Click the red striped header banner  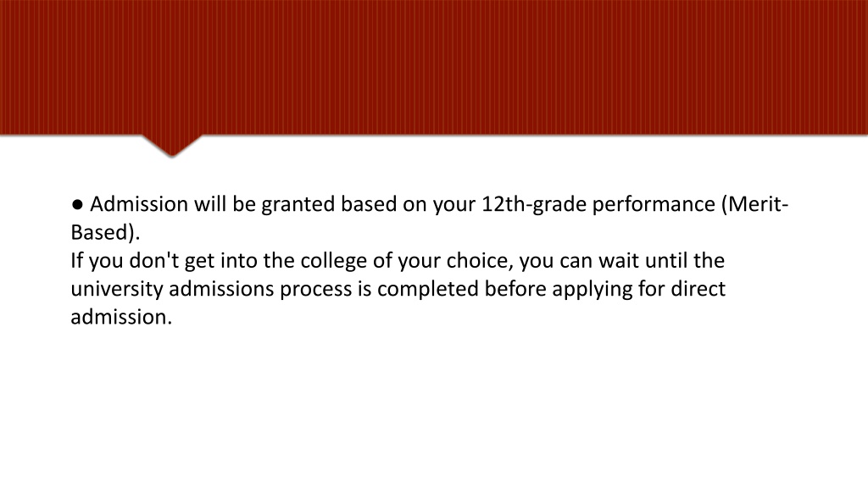pyautogui.click(x=434, y=67)
